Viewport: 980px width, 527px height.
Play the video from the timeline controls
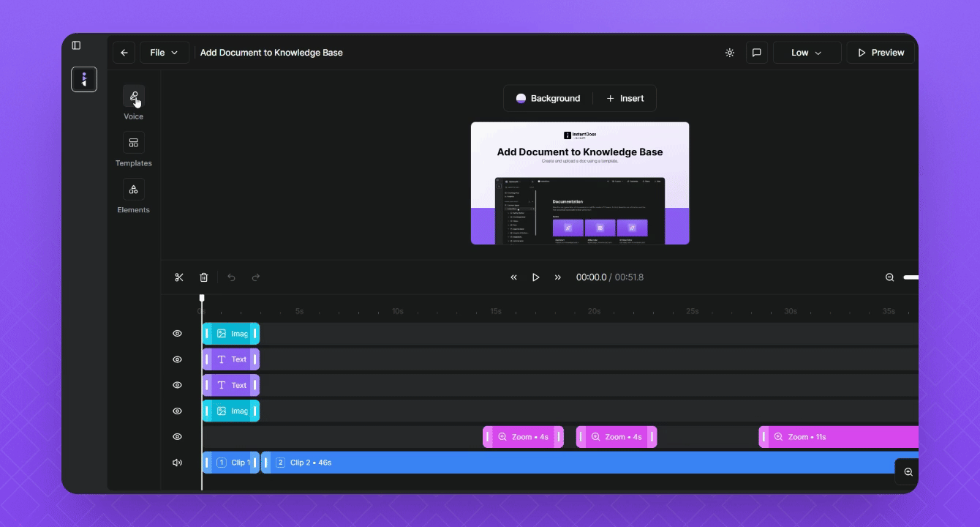536,277
